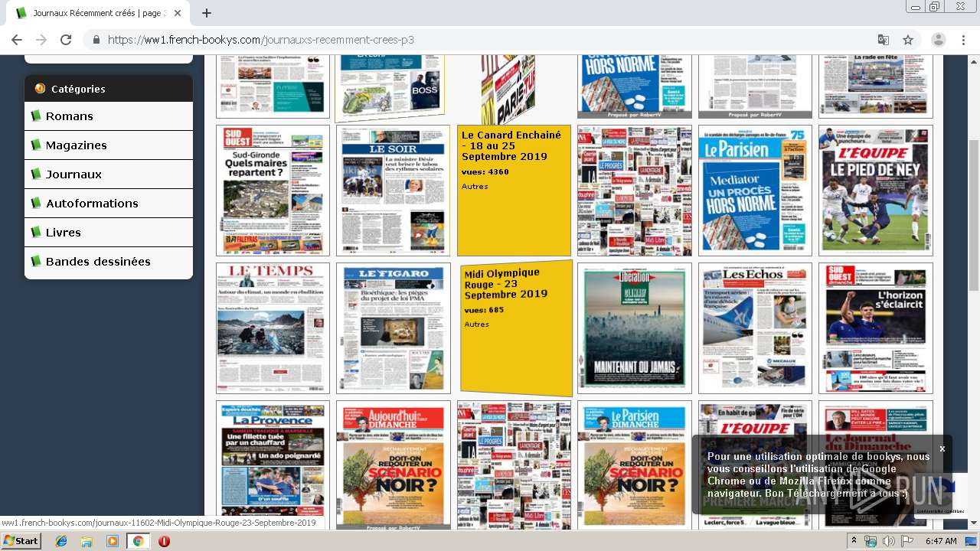This screenshot has height=551, width=980.
Task: Open the Le Soir newspaper cover
Action: click(x=393, y=191)
